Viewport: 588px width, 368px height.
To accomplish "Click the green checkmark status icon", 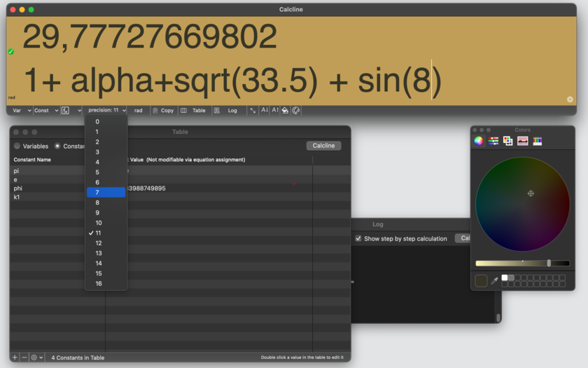I will tap(11, 52).
